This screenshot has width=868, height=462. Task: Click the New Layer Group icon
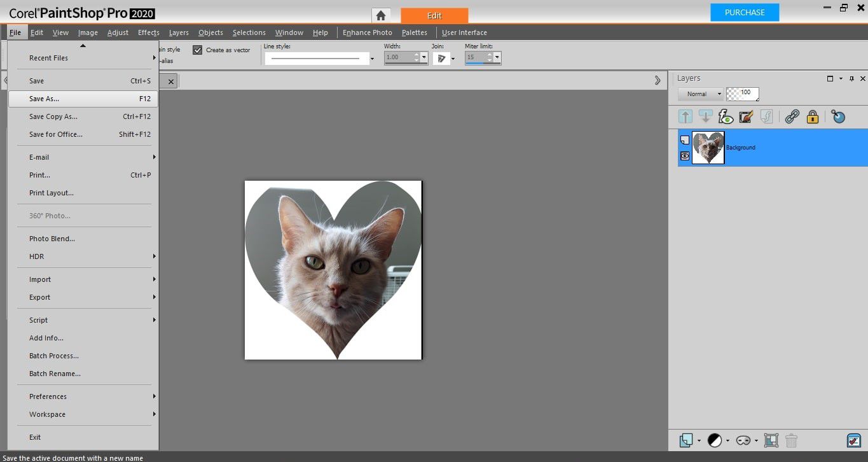(x=771, y=440)
